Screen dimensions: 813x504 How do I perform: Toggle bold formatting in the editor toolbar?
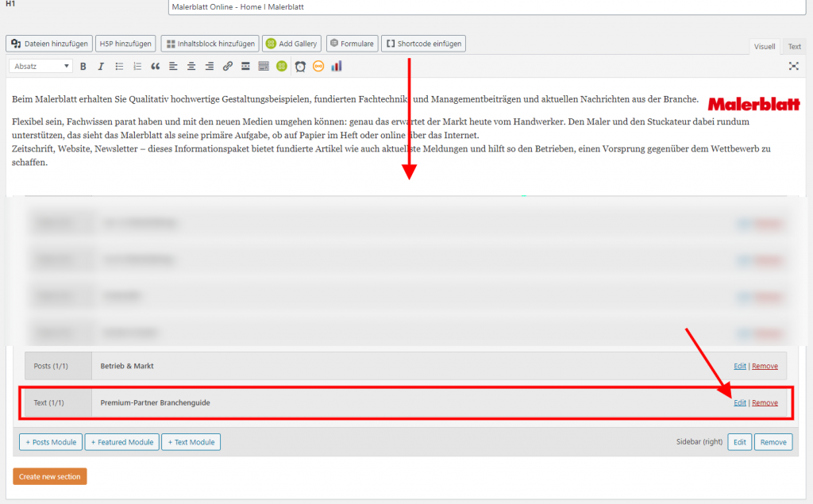83,67
